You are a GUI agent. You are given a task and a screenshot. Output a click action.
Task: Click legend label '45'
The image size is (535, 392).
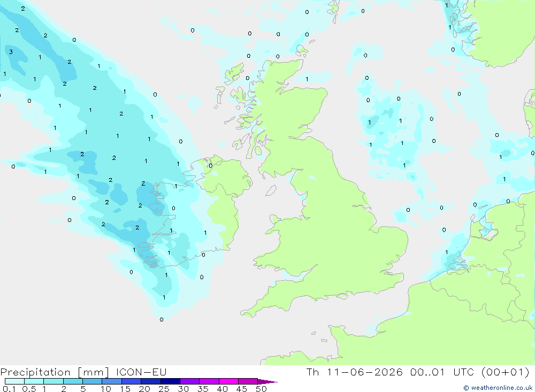tap(242, 389)
